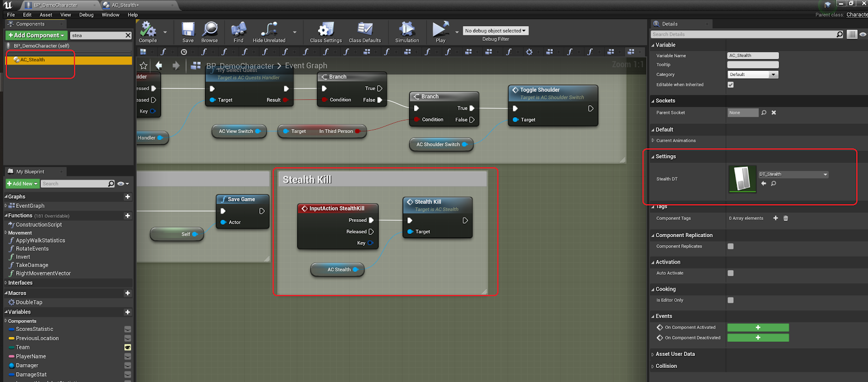Open the File menu
868x382 pixels.
(x=11, y=15)
